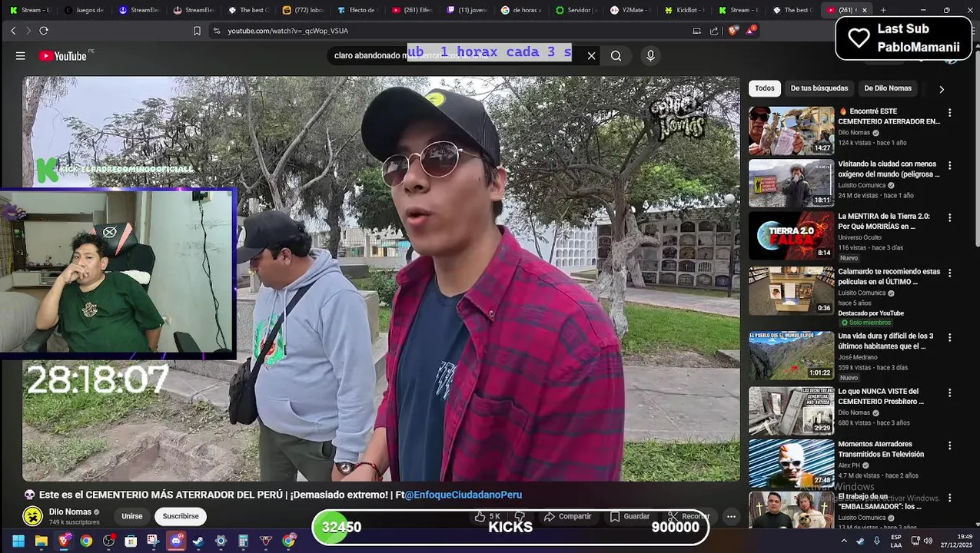
Task: Go to YouTube home via logo
Action: [63, 56]
